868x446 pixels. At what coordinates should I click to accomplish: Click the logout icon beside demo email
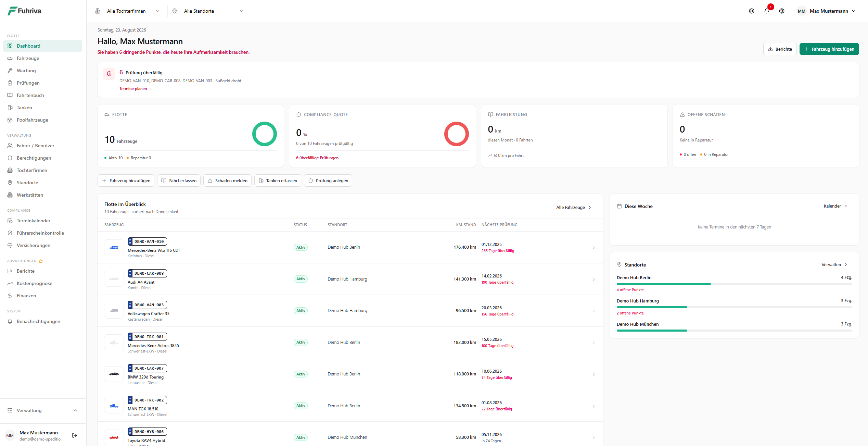click(75, 435)
